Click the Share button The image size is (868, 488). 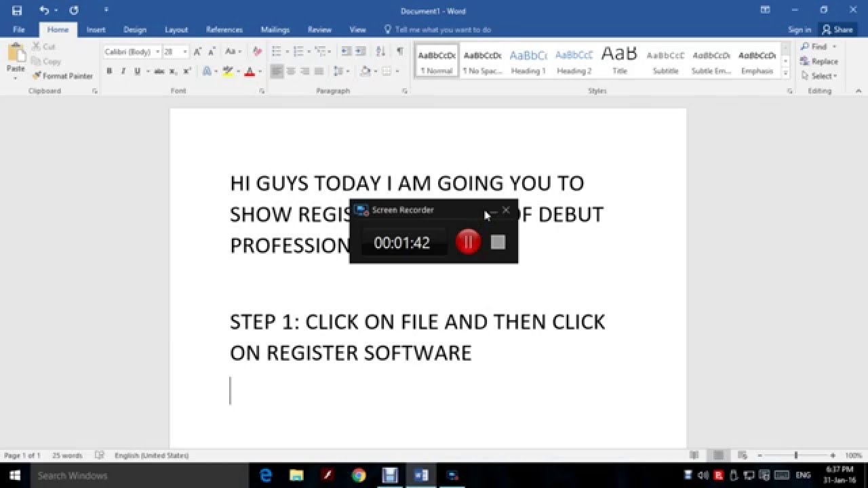click(x=837, y=30)
